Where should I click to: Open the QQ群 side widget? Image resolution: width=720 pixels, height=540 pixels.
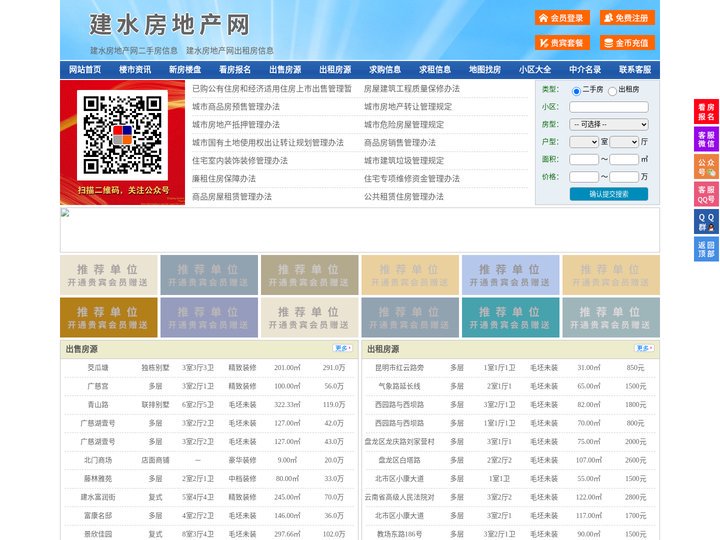coord(706,222)
